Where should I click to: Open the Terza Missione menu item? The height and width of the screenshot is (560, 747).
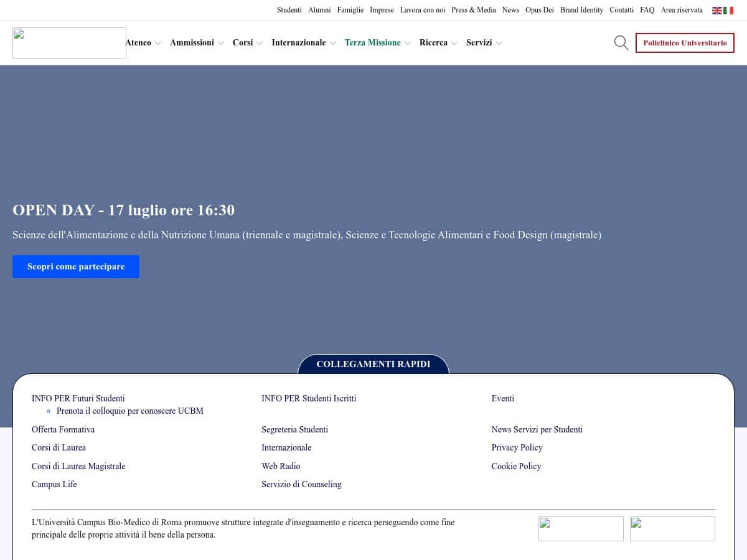[x=372, y=42]
